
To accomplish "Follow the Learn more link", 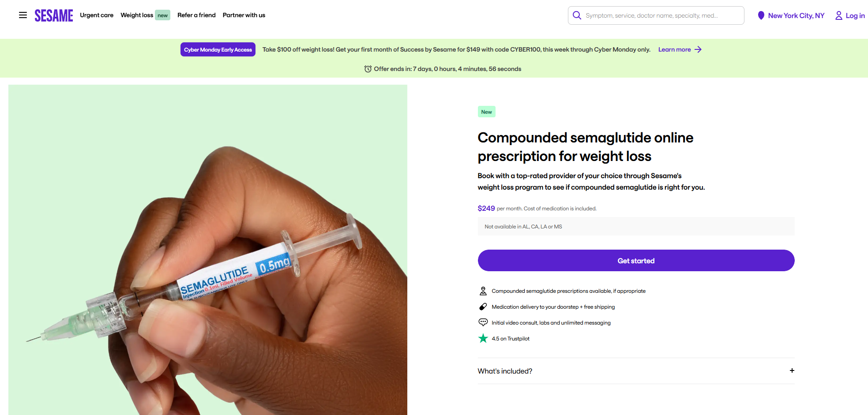I will tap(674, 49).
